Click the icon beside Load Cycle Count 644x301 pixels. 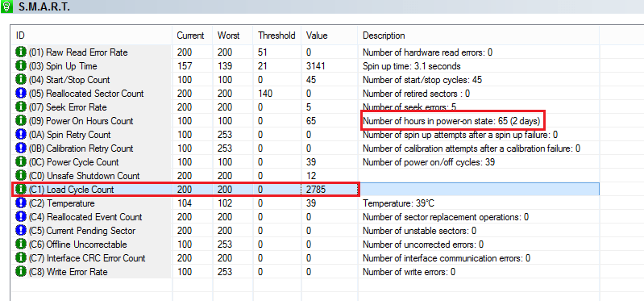[20, 190]
